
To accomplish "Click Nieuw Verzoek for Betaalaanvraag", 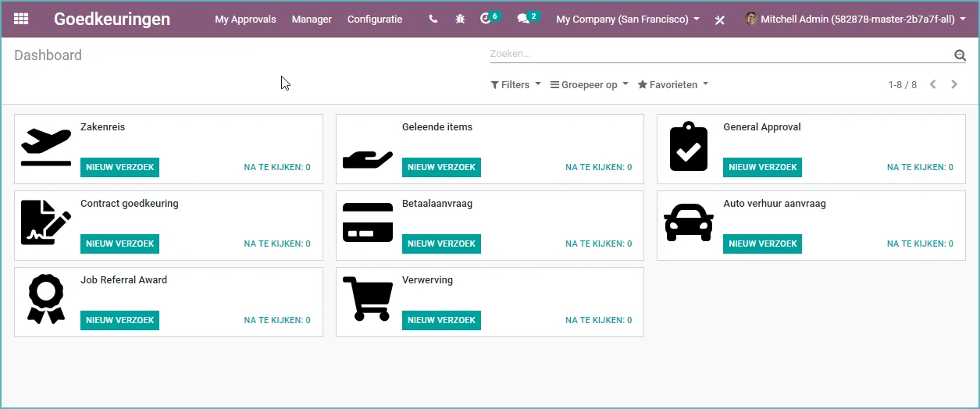I will 441,244.
